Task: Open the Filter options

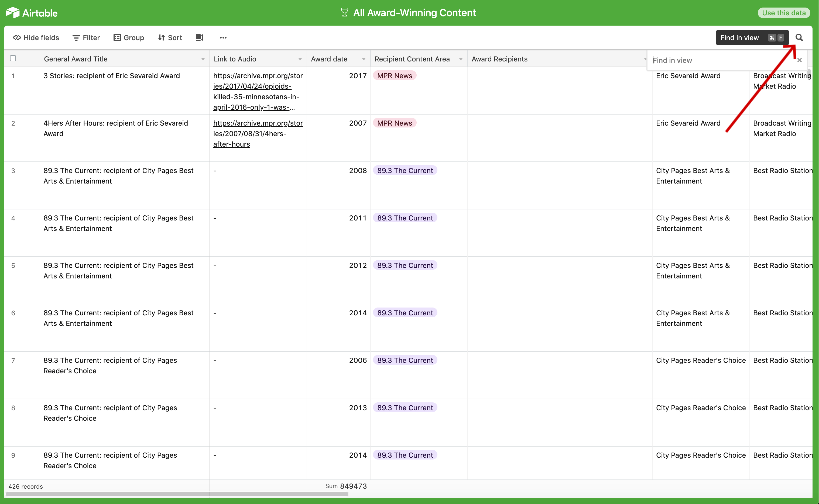Action: [x=86, y=38]
